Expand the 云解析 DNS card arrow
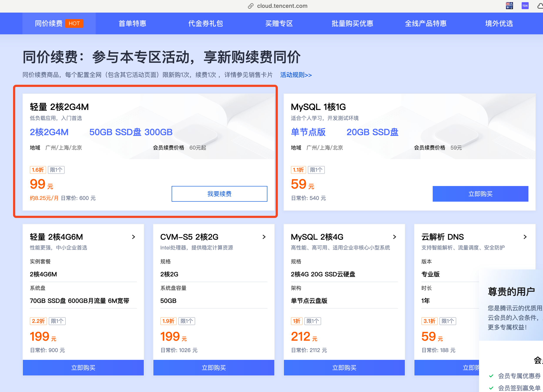This screenshot has height=392, width=543. pos(525,237)
